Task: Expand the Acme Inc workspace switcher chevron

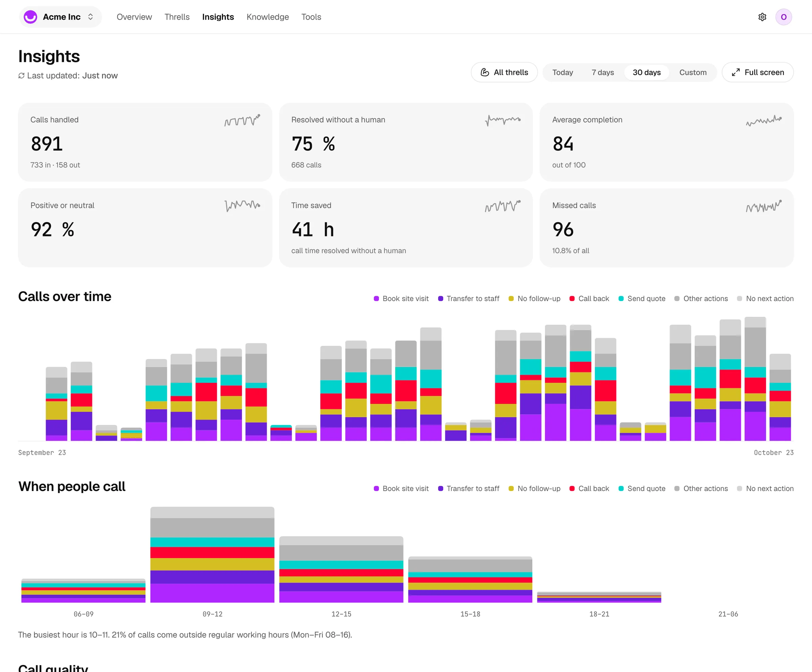Action: (90, 17)
